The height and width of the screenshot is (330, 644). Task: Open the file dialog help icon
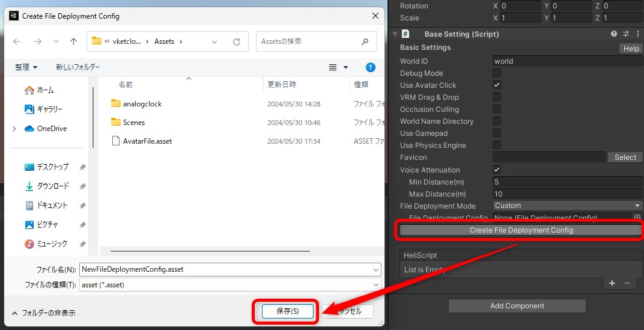tap(371, 67)
